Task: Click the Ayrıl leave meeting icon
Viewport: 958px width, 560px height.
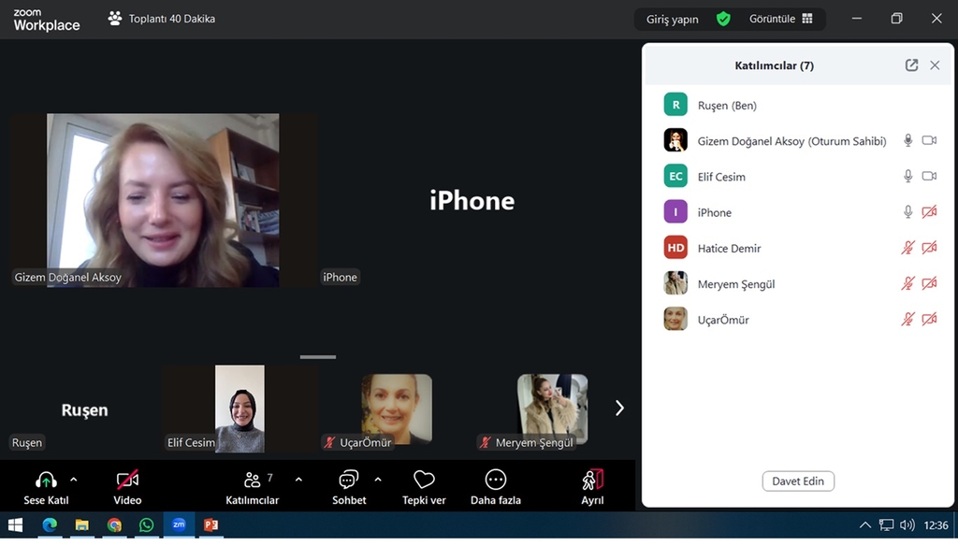Action: [x=592, y=481]
